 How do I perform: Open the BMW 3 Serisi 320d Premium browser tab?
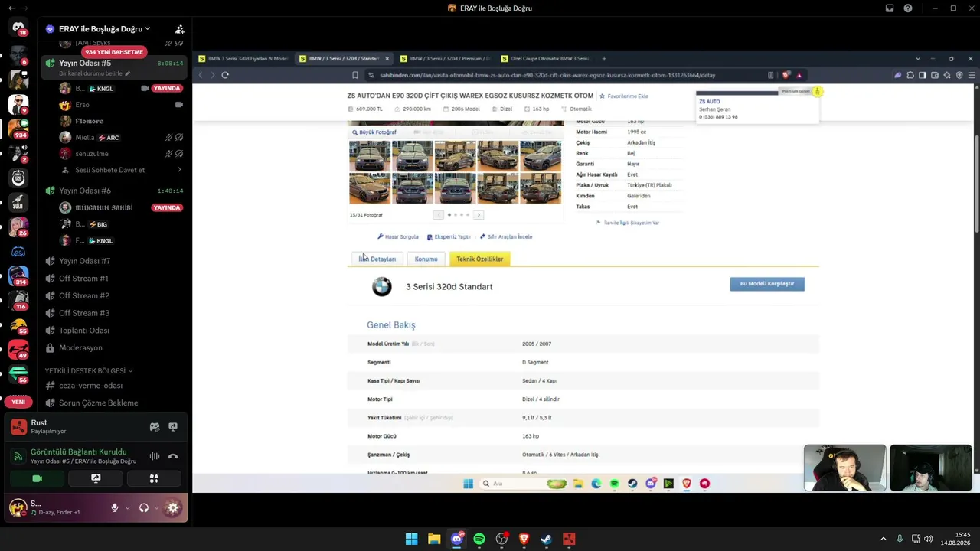(x=445, y=59)
